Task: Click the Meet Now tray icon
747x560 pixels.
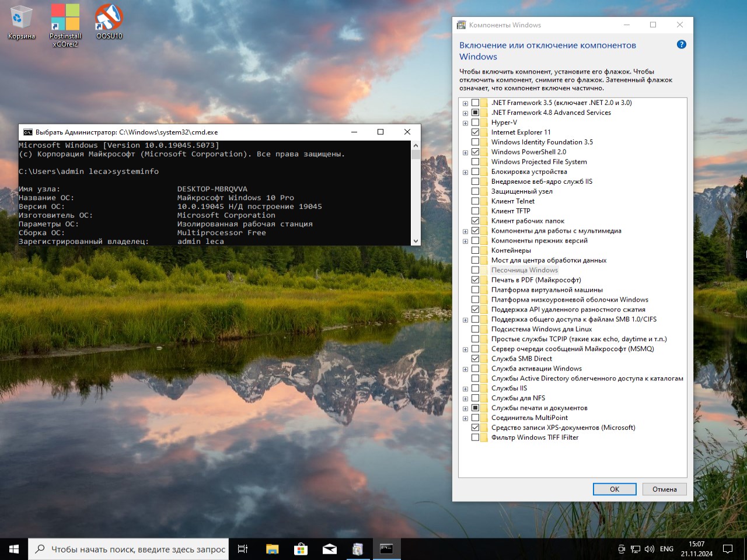Action: pyautogui.click(x=622, y=549)
